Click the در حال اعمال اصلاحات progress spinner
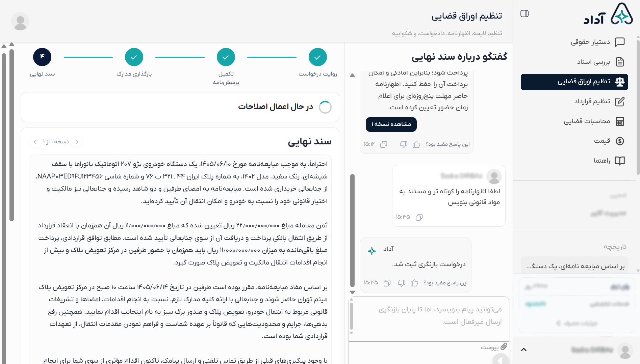 pyautogui.click(x=325, y=107)
